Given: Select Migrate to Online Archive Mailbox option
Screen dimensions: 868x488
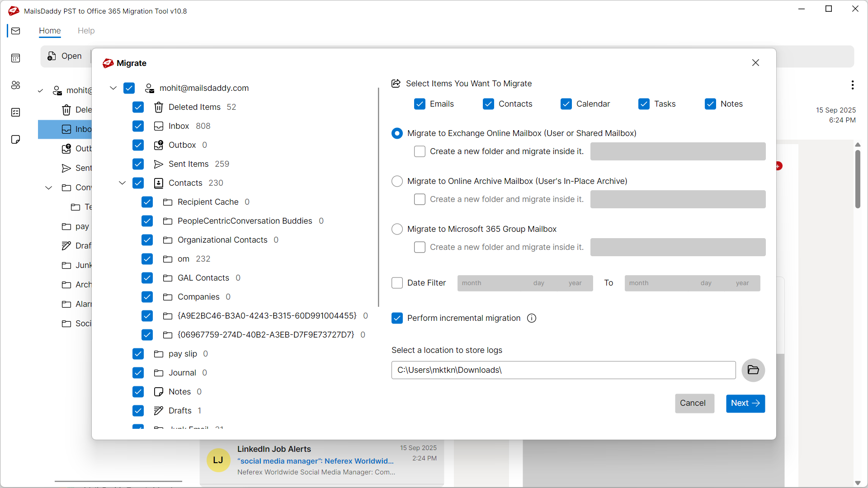Looking at the screenshot, I should [x=397, y=181].
